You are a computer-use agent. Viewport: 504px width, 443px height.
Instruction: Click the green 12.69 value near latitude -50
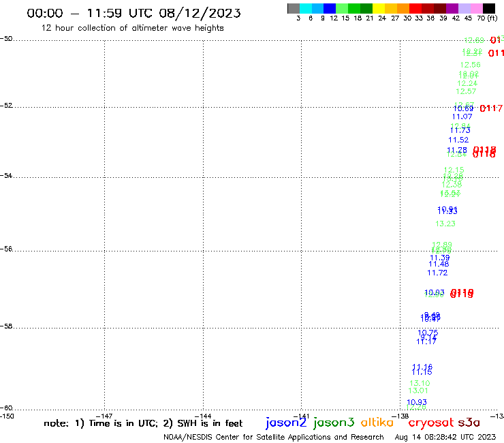[x=474, y=40]
